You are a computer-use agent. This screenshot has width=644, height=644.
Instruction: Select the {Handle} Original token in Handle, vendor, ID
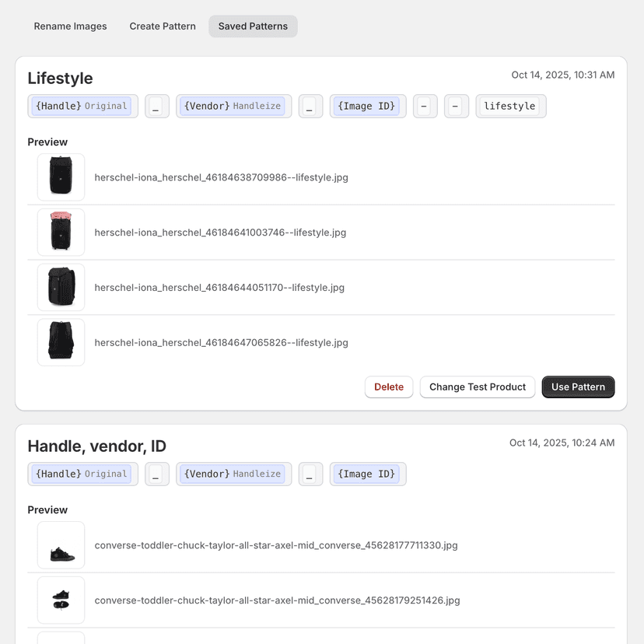click(x=82, y=474)
